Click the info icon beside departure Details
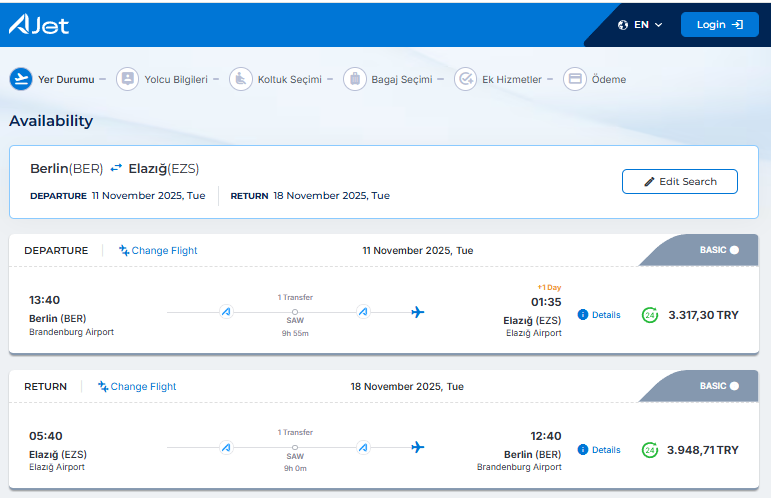771x498 pixels. click(x=583, y=315)
